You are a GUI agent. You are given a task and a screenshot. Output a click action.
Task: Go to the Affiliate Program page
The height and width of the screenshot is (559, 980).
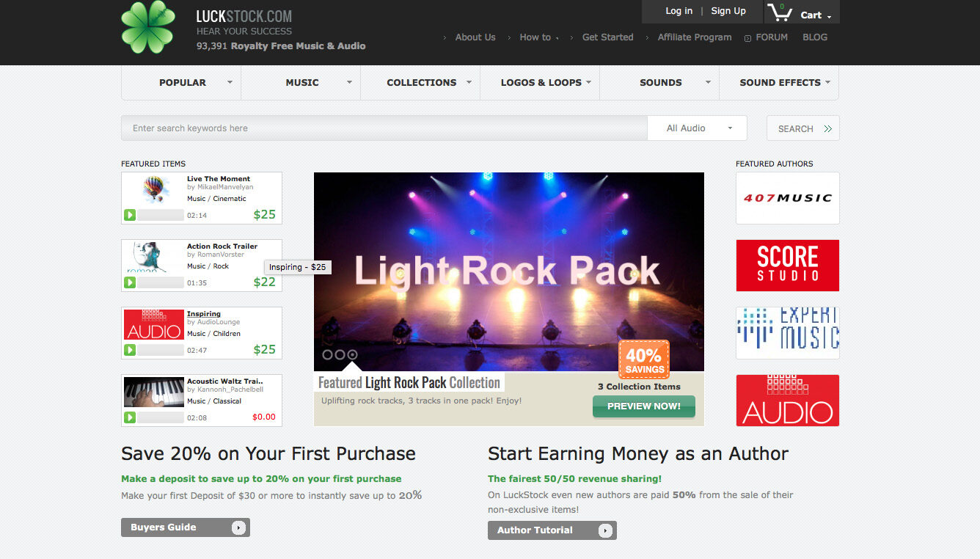point(695,37)
